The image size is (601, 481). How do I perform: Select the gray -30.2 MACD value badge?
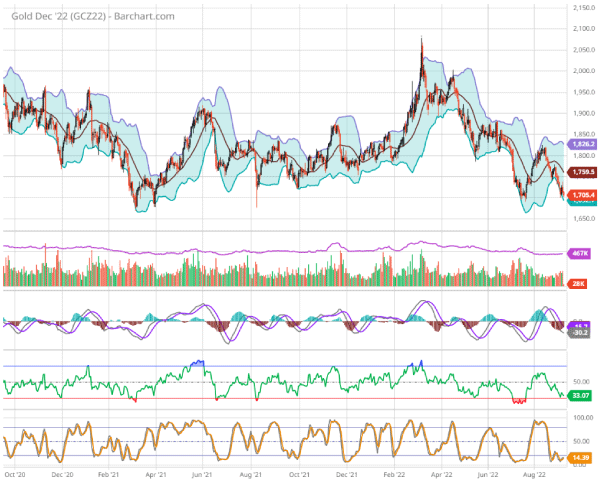pyautogui.click(x=580, y=333)
